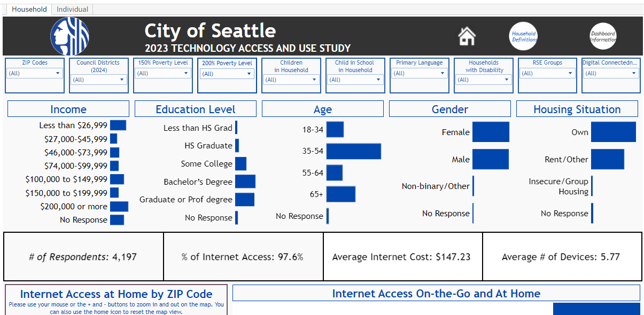Select the Household tab
This screenshot has width=644, height=315.
tap(29, 9)
